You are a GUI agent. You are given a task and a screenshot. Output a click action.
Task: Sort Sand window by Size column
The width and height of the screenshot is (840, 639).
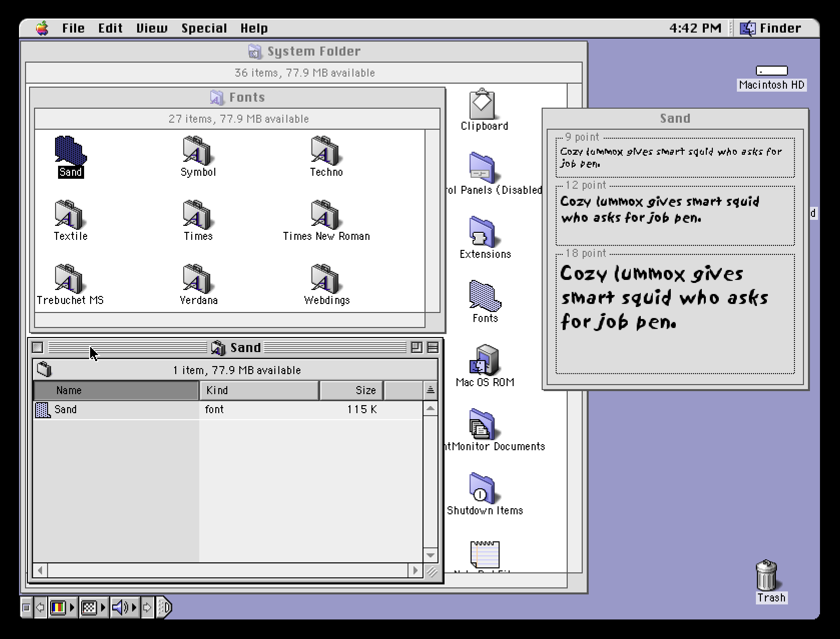(351, 390)
